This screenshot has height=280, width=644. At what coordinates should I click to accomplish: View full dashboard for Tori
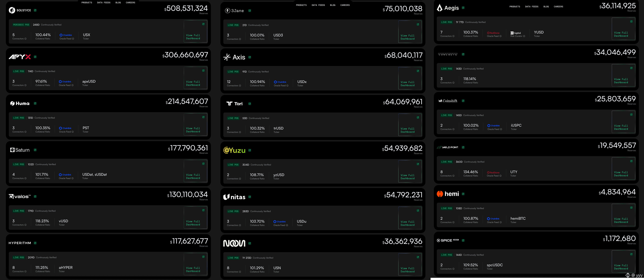[x=410, y=125]
